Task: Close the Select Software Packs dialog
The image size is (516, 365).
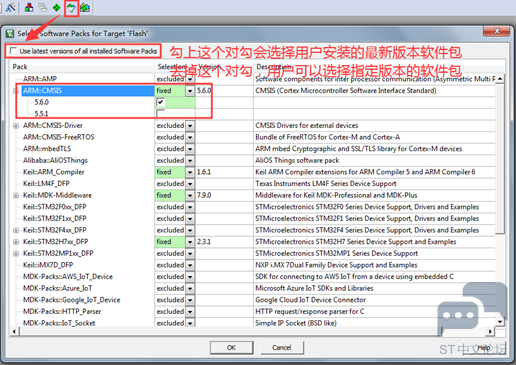Action: [x=496, y=31]
